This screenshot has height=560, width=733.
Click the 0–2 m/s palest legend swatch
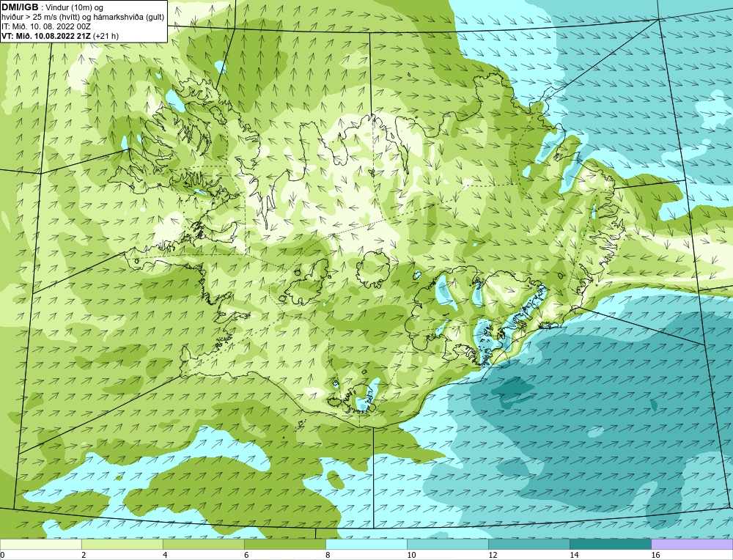tap(40, 544)
